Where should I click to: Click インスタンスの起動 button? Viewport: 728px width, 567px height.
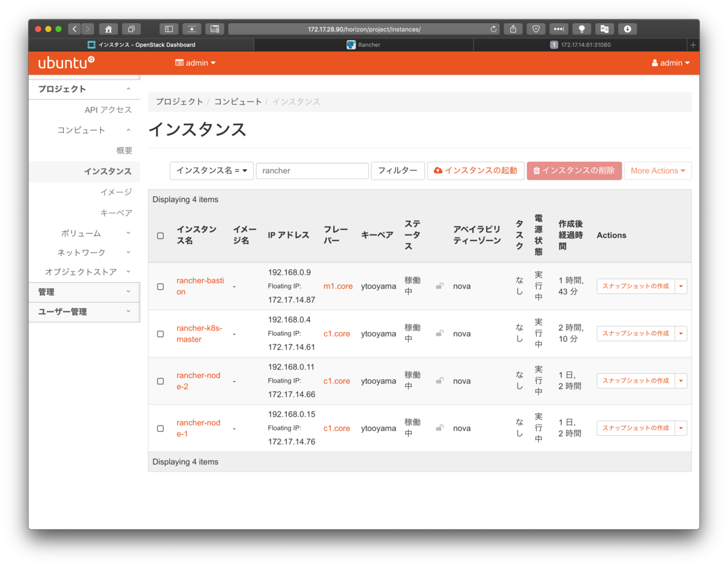[x=476, y=171]
